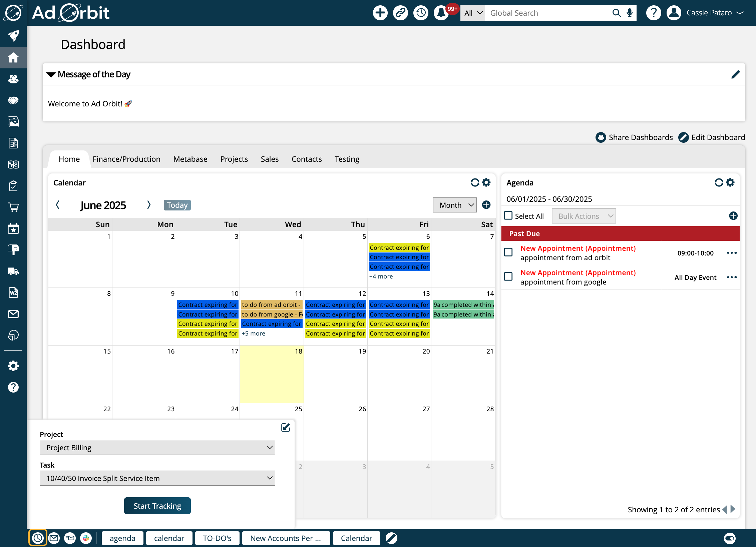Switch to the Contacts tab
The height and width of the screenshot is (547, 756).
307,159
